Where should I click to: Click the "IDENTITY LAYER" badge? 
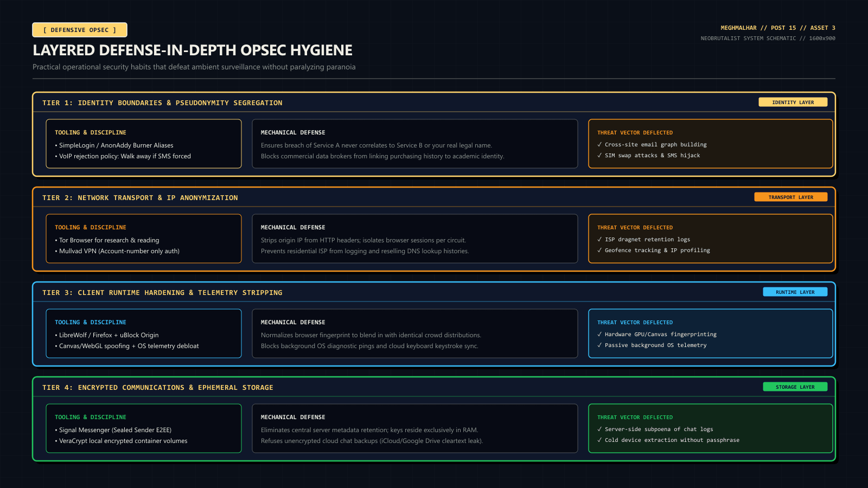click(793, 102)
